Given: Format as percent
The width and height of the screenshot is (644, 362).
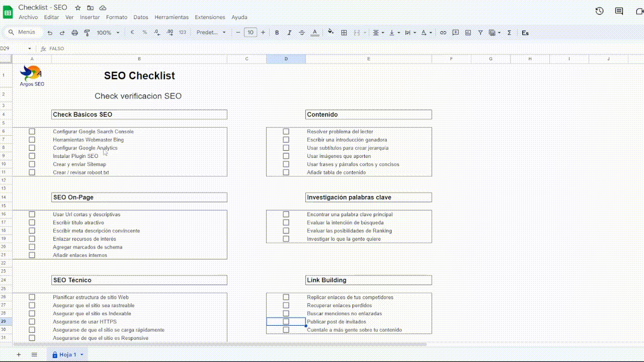Looking at the screenshot, I should (x=145, y=32).
